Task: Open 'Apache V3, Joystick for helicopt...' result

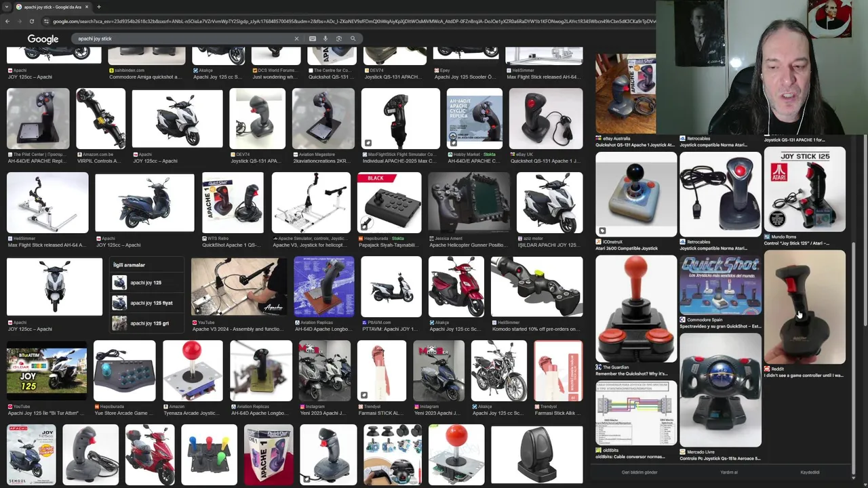Action: tap(311, 210)
